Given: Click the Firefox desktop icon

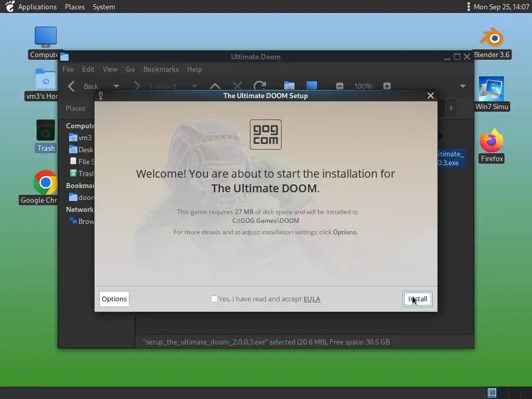Looking at the screenshot, I should point(491,140).
